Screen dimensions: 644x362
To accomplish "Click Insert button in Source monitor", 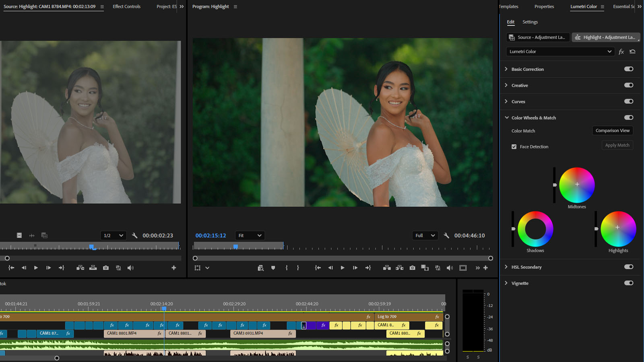I will tap(80, 268).
